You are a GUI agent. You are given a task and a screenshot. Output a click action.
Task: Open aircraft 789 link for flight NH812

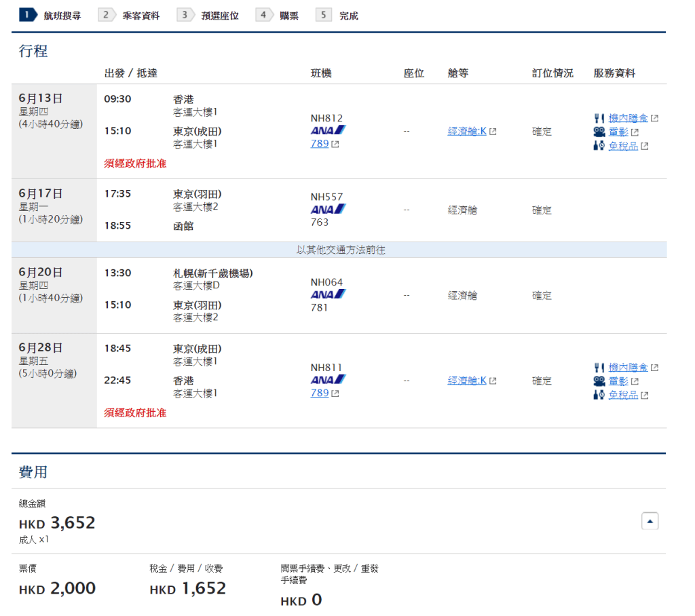320,144
